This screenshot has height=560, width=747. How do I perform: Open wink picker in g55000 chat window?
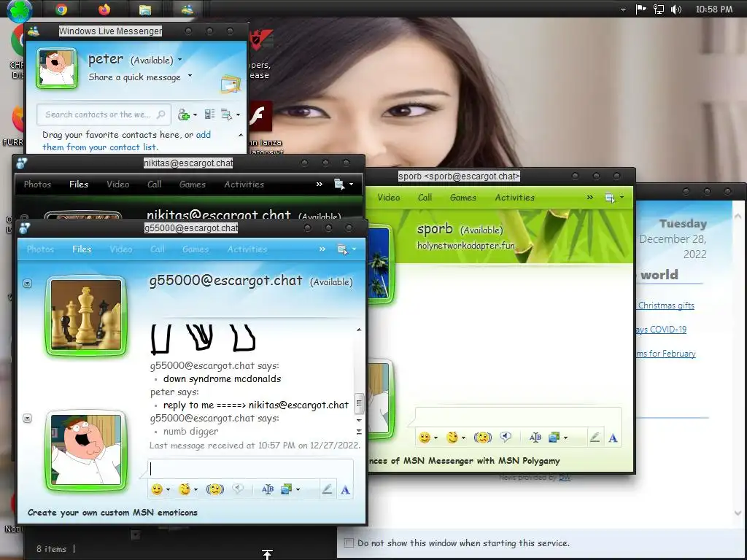tap(185, 489)
